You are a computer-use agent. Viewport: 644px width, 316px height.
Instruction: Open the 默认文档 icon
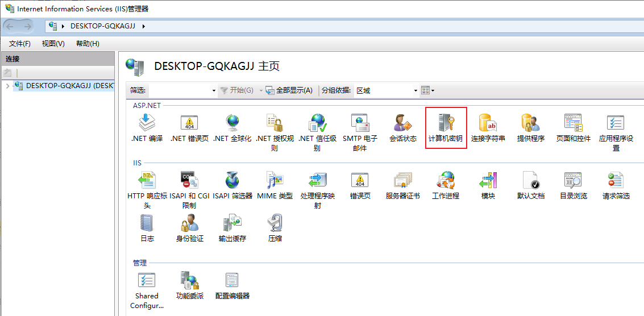pos(531,180)
